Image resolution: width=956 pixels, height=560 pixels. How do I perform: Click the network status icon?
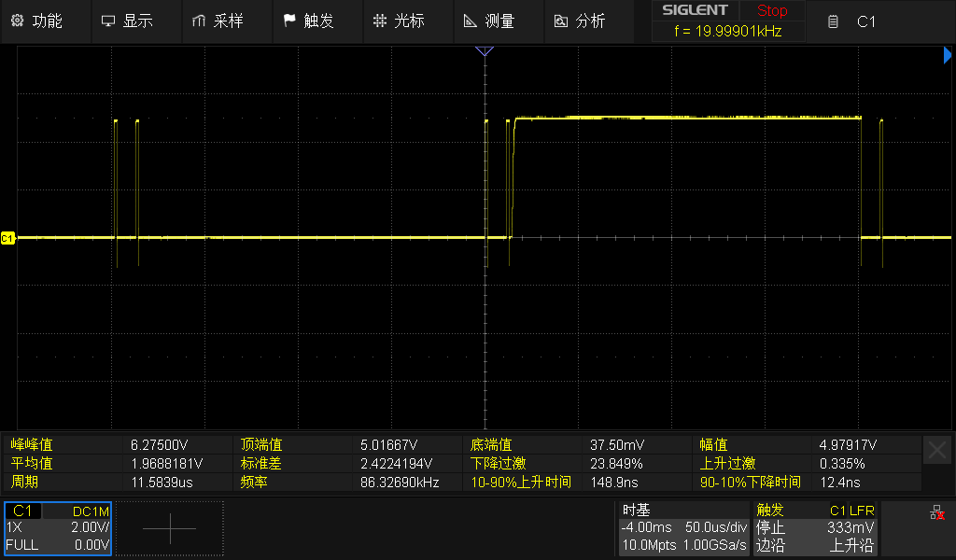(935, 513)
